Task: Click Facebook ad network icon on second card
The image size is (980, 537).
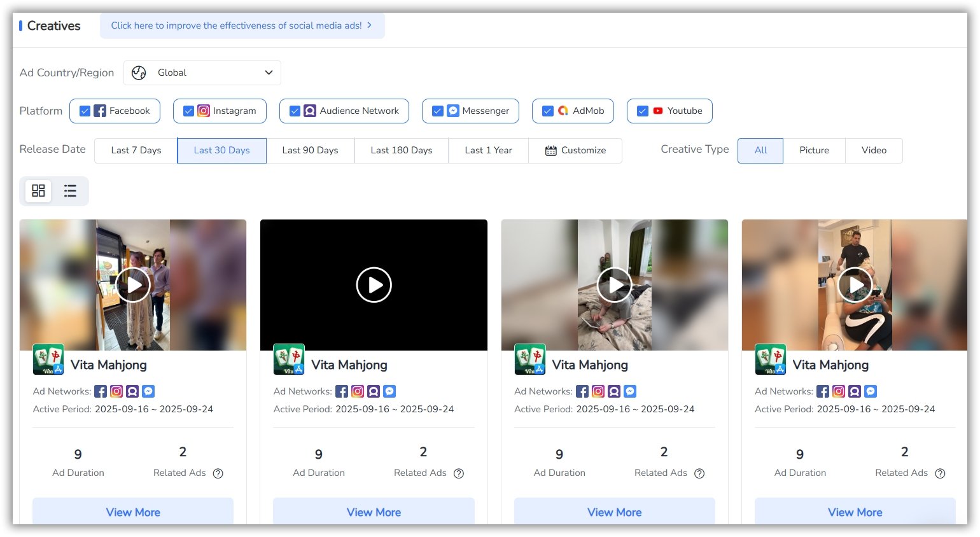Action: coord(342,391)
